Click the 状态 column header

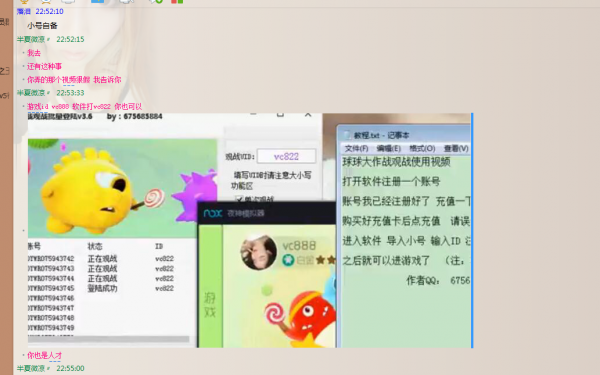point(95,246)
